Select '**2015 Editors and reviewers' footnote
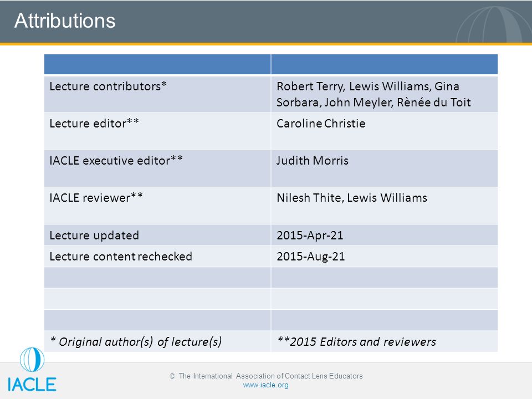 pyautogui.click(x=385, y=341)
